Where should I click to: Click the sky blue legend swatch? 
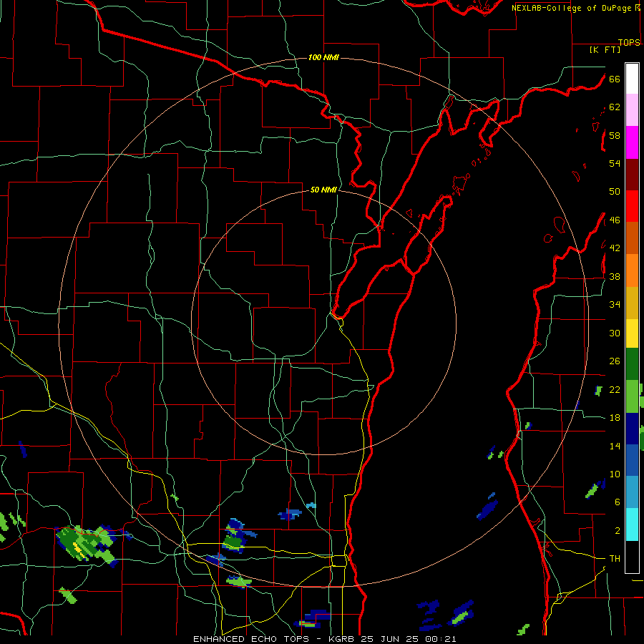tap(632, 492)
